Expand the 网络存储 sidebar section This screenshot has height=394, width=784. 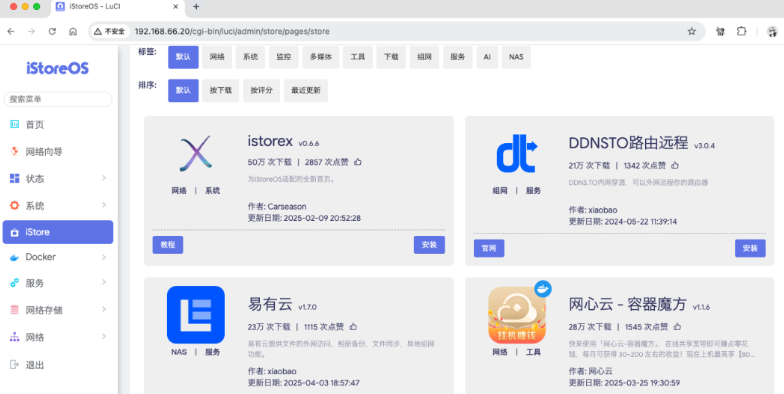58,310
